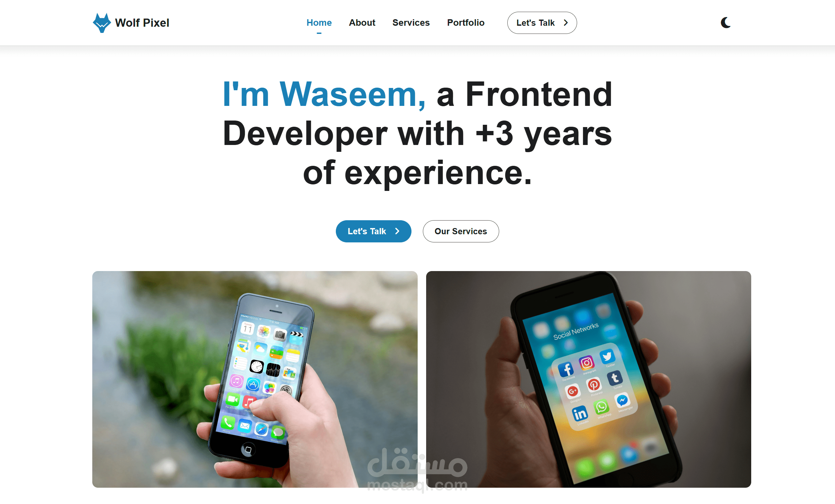Click the chevron arrow in the header Let's Talk button
Screen dimensions: 835x504
coord(566,23)
